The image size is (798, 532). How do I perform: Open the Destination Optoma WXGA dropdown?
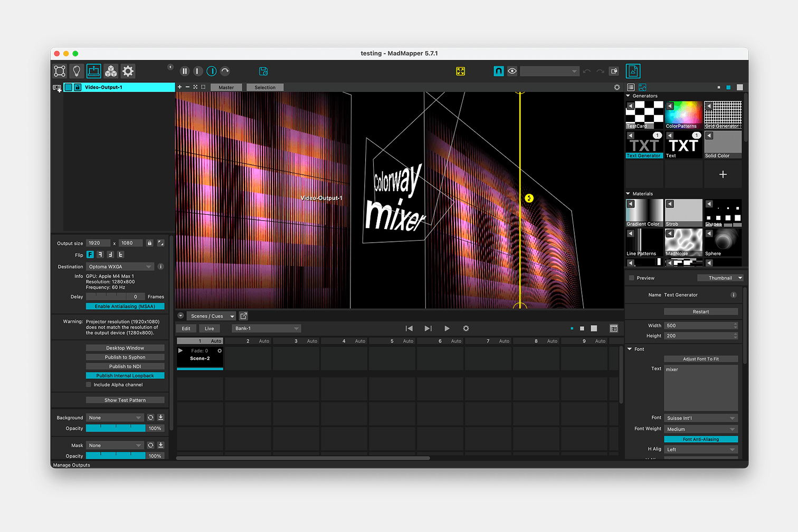[x=120, y=267]
